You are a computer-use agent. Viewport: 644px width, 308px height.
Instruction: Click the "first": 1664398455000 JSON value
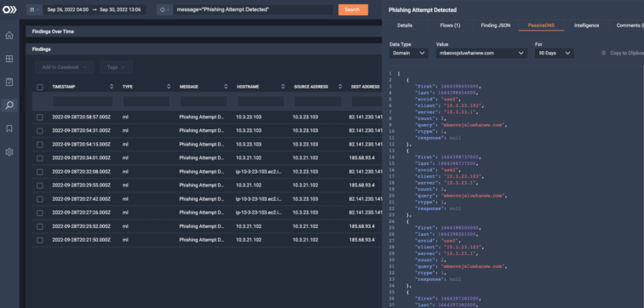tap(460, 87)
